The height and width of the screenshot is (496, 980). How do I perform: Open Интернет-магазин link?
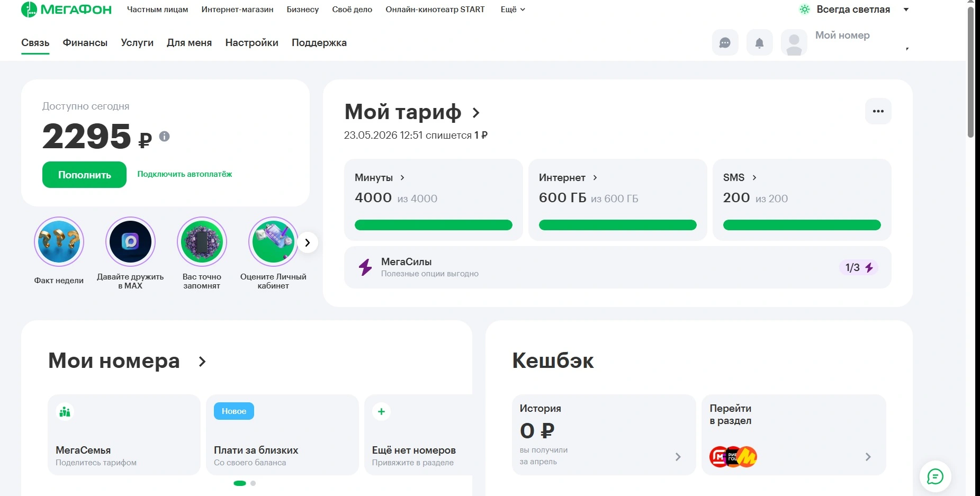237,10
